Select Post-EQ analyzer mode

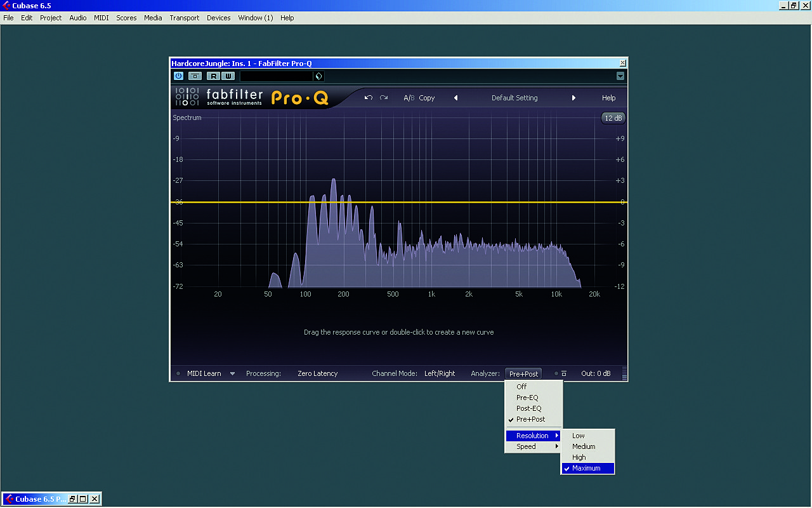point(534,408)
